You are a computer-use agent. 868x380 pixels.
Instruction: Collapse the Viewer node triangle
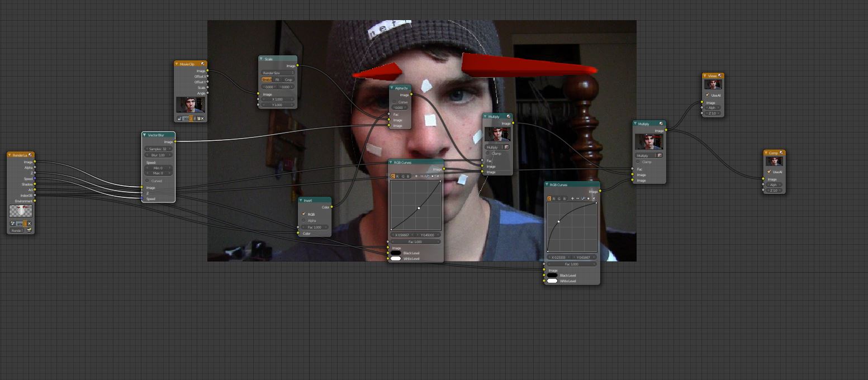pos(705,75)
